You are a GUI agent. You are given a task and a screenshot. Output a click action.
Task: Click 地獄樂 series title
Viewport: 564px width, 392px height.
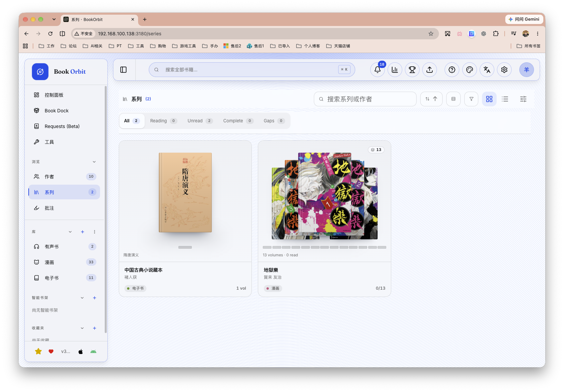pos(271,270)
